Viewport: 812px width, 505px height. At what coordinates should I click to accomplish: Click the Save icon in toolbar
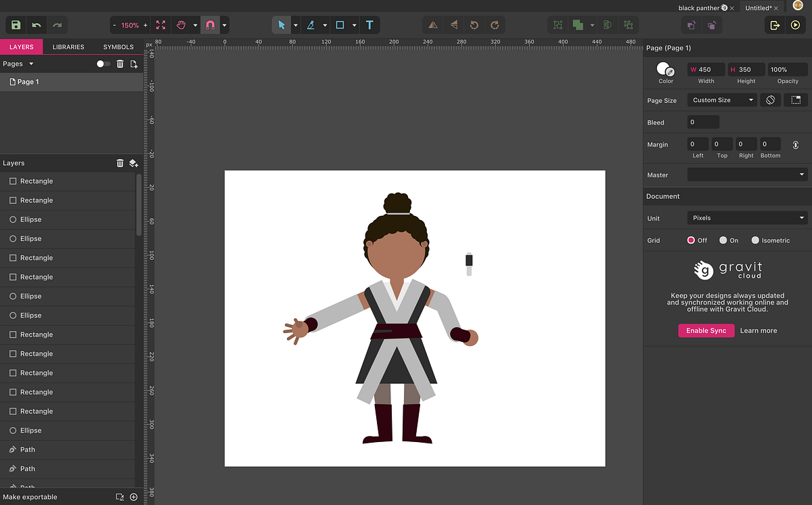16,25
